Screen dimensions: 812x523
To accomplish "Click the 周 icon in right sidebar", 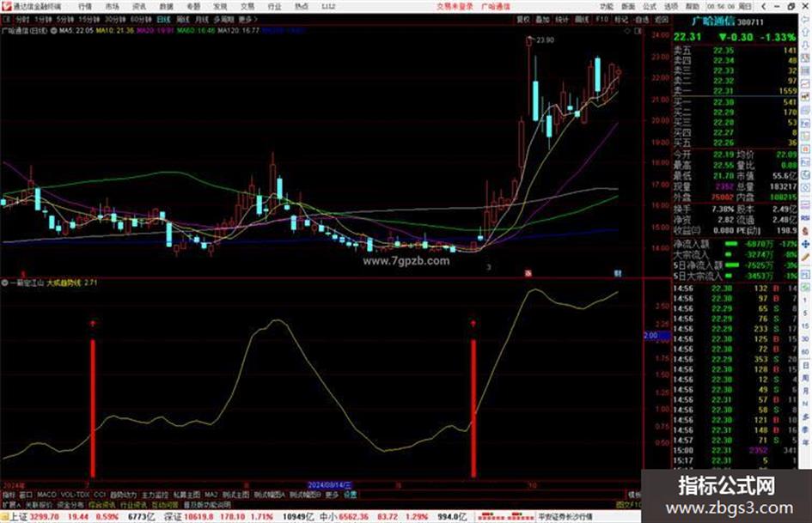I will click(x=806, y=378).
